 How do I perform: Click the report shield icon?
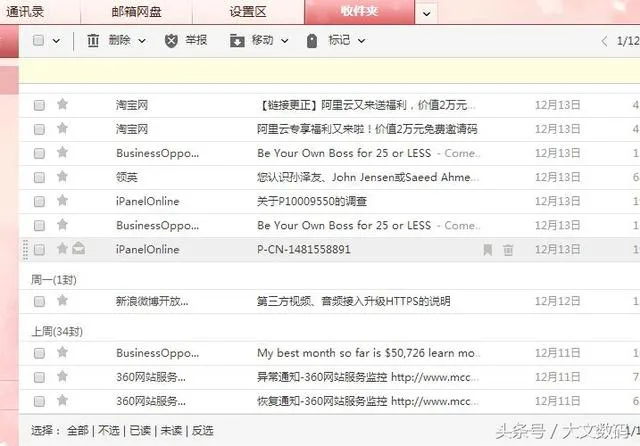point(171,40)
